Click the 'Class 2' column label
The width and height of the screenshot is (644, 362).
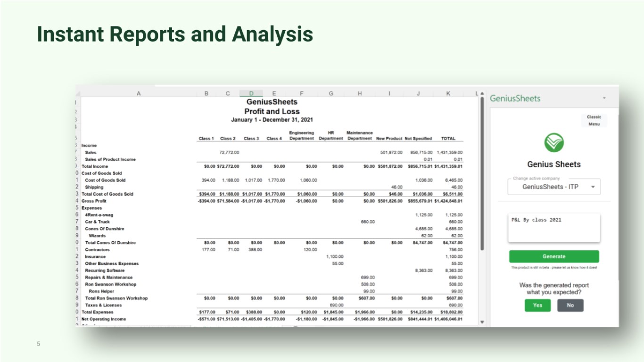click(x=228, y=139)
